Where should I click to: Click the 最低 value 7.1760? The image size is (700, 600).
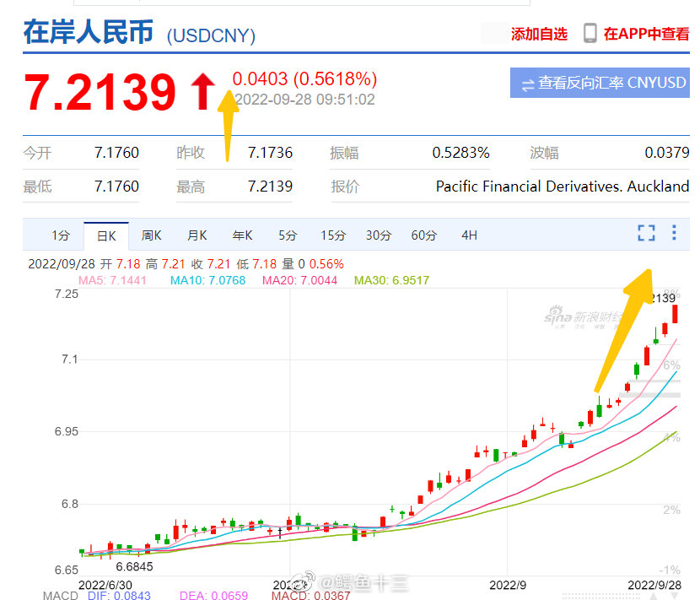(x=116, y=186)
